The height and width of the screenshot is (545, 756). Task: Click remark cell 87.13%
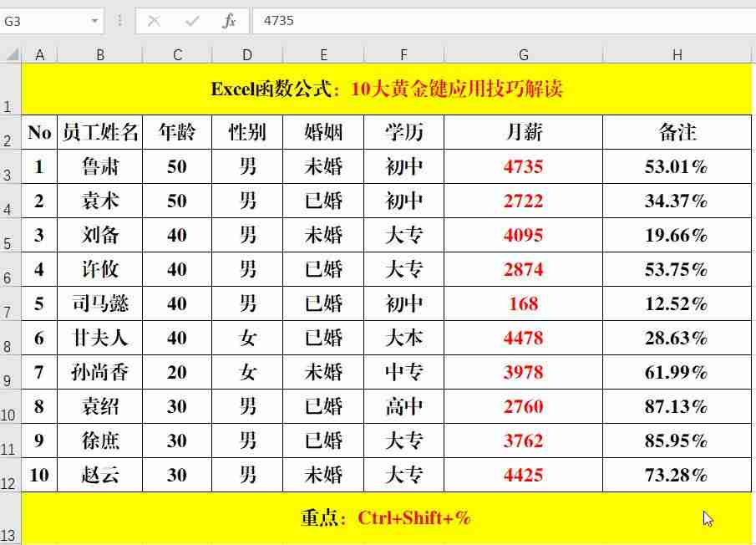[677, 406]
